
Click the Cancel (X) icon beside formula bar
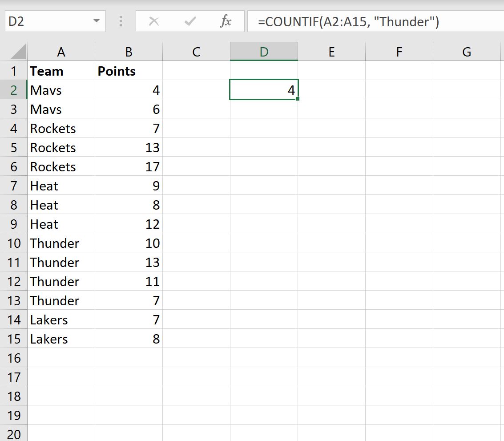click(x=154, y=21)
